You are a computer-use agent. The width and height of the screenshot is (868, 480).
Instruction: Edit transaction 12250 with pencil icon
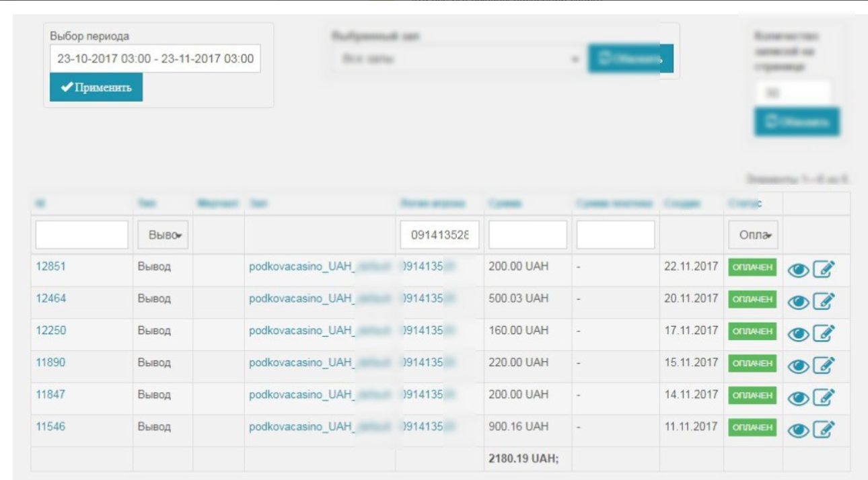pyautogui.click(x=824, y=333)
